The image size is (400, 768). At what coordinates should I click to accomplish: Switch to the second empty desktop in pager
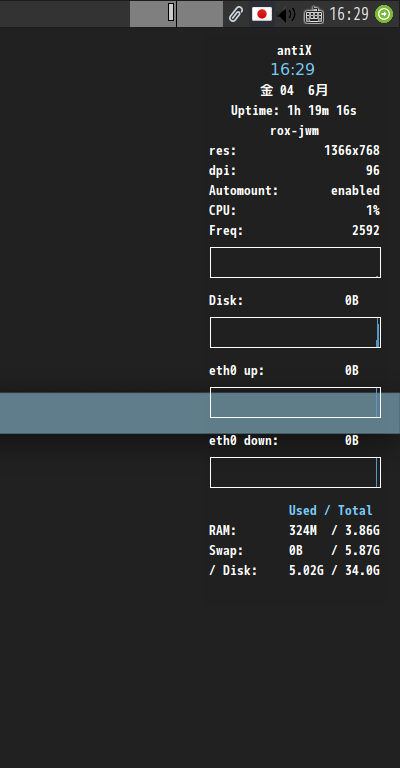point(200,14)
